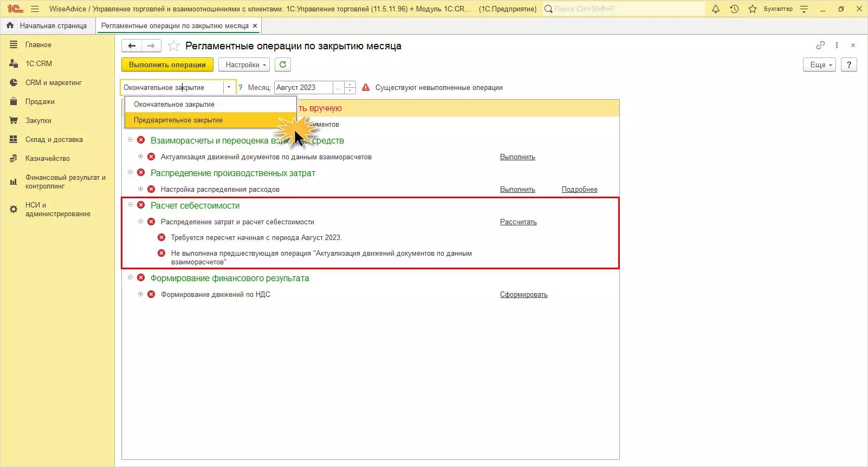This screenshot has width=868, height=467.
Task: Click Выполнить link for Актуализация движений документов
Action: click(517, 157)
